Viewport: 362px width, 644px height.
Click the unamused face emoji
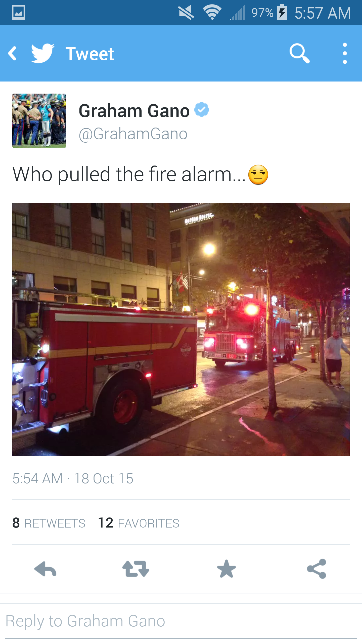point(258,175)
